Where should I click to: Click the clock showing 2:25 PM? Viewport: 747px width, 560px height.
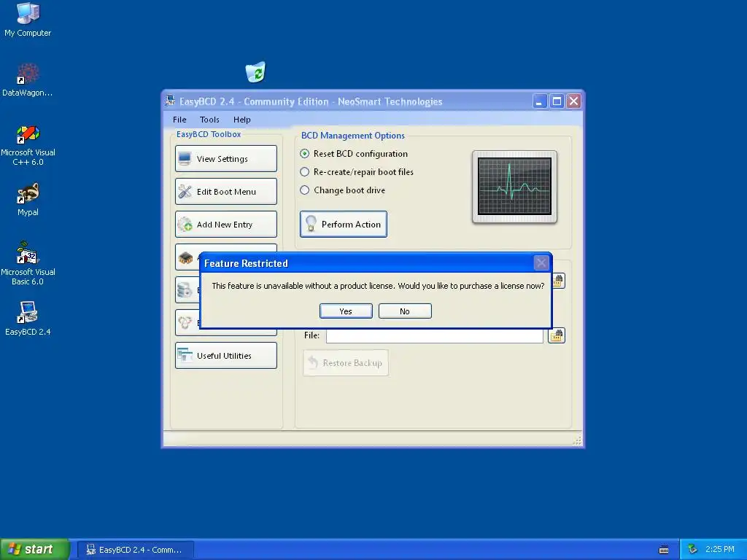(720, 549)
